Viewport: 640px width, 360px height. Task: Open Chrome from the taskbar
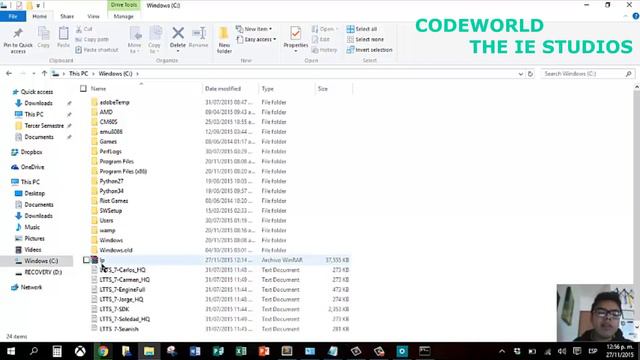pyautogui.click(x=103, y=351)
